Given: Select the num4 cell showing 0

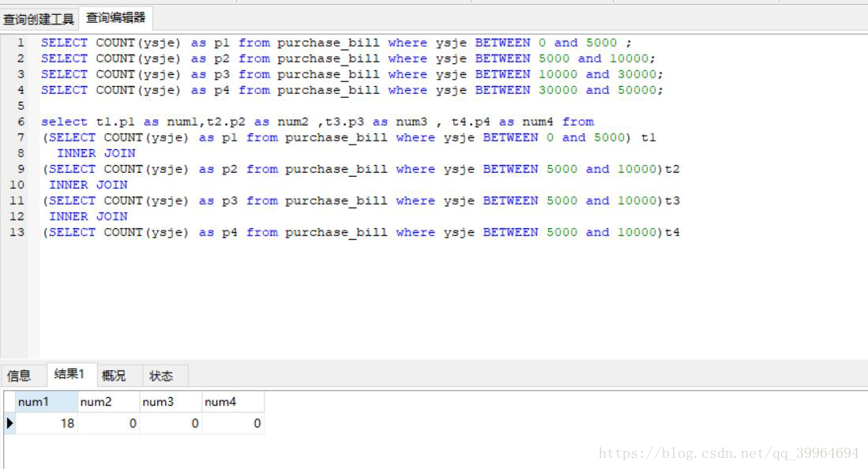Looking at the screenshot, I should click(x=232, y=423).
